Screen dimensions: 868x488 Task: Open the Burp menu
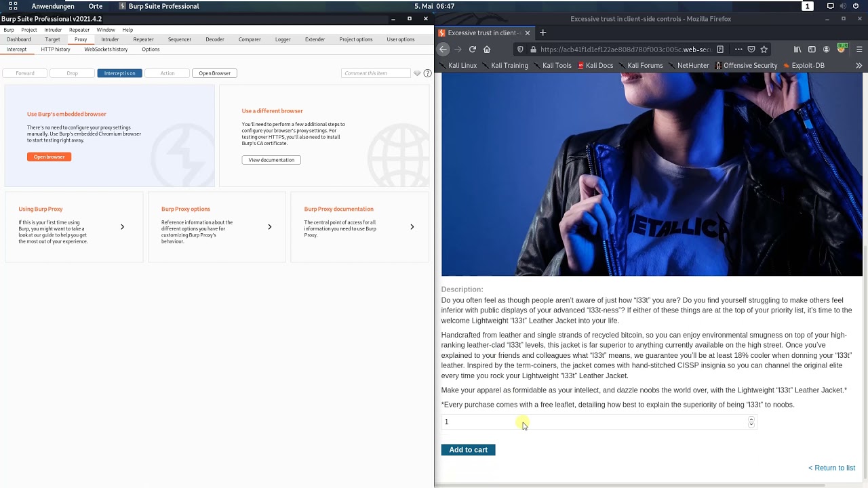tap(9, 30)
